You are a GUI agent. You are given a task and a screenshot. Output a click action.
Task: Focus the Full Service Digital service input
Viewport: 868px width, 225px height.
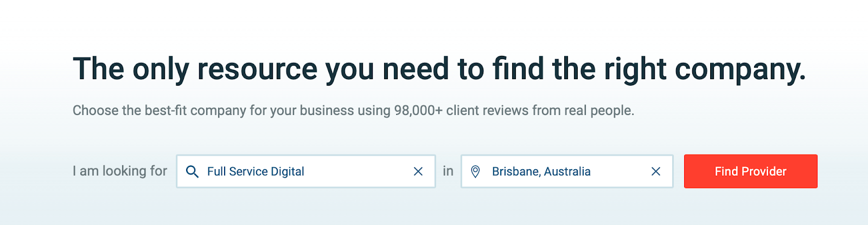click(306, 171)
